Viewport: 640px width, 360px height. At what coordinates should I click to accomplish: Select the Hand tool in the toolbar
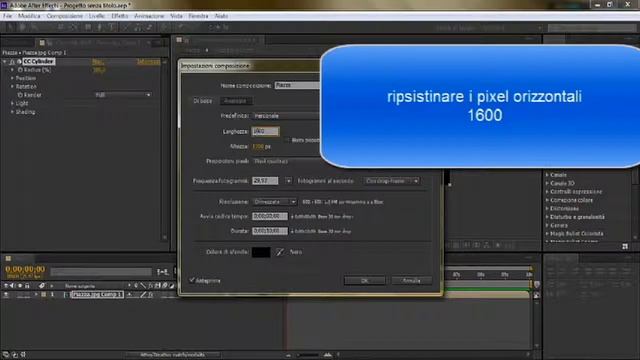[22, 27]
